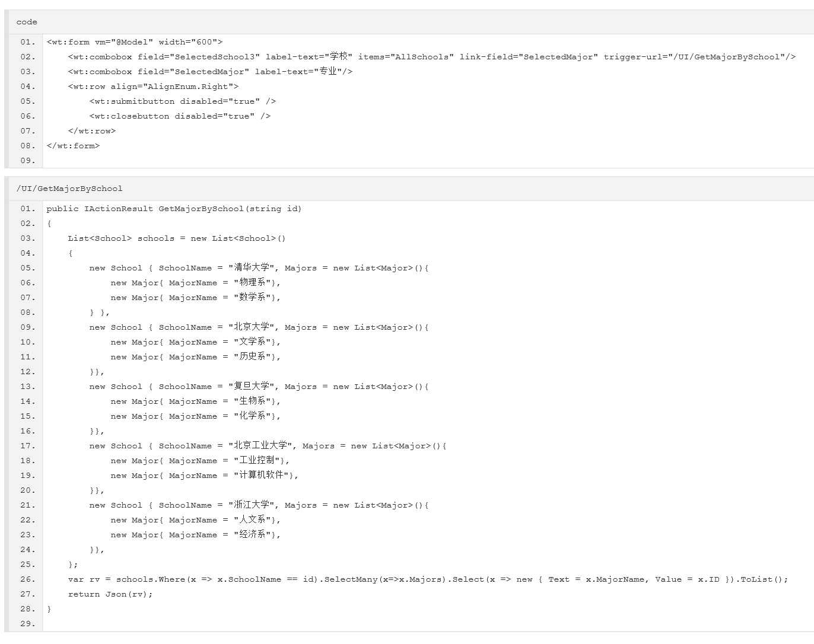Click the 北京大学 school line
The image size is (814, 644).
[x=259, y=327]
